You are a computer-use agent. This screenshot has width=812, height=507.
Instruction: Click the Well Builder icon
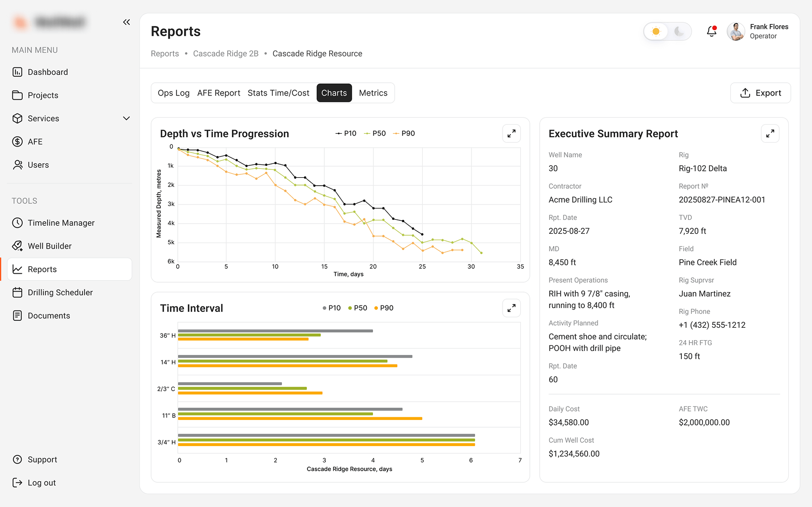click(17, 246)
